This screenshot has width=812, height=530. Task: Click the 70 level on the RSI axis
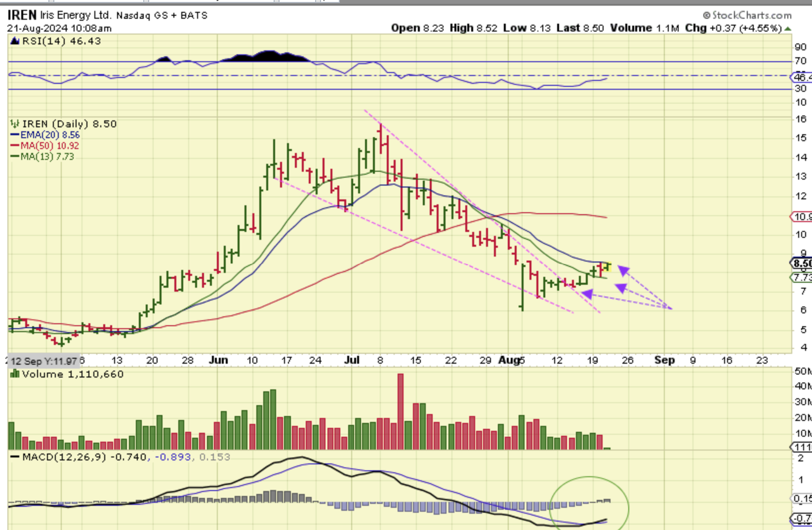pos(801,61)
